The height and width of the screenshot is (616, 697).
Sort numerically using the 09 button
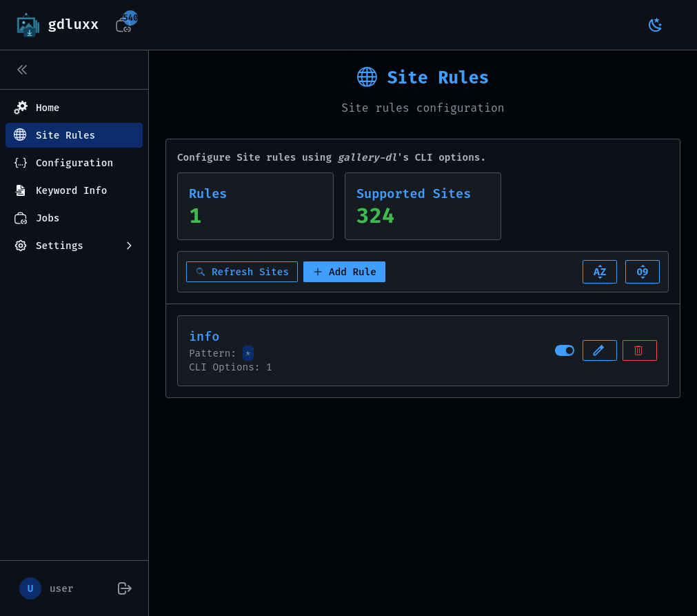(x=642, y=271)
